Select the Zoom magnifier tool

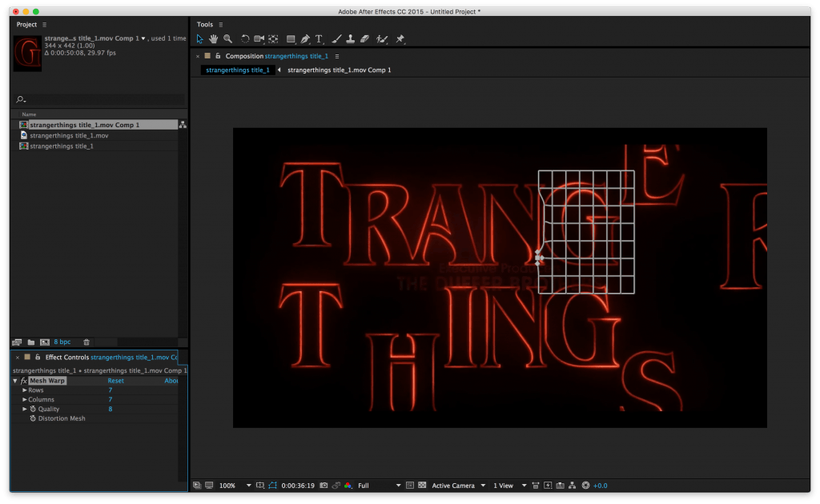[228, 39]
